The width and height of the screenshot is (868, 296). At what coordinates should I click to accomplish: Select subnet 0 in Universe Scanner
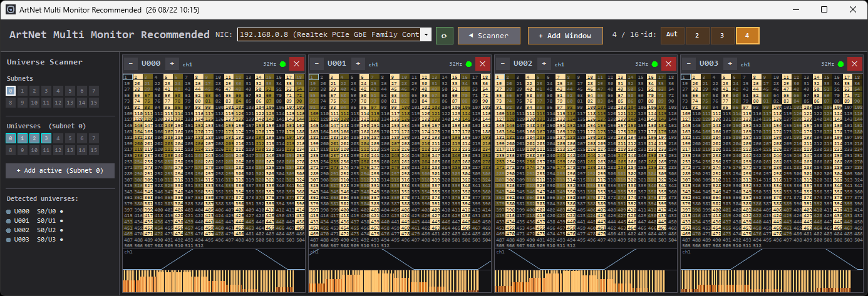click(x=11, y=91)
